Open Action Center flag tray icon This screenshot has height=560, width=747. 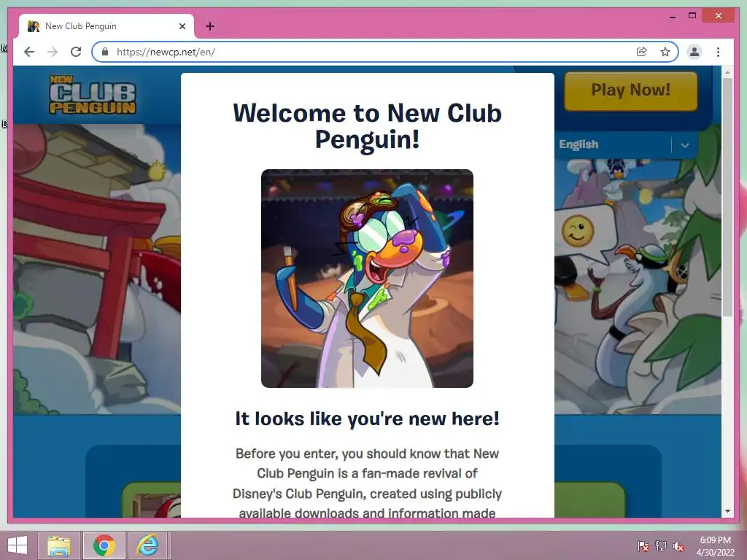[643, 546]
